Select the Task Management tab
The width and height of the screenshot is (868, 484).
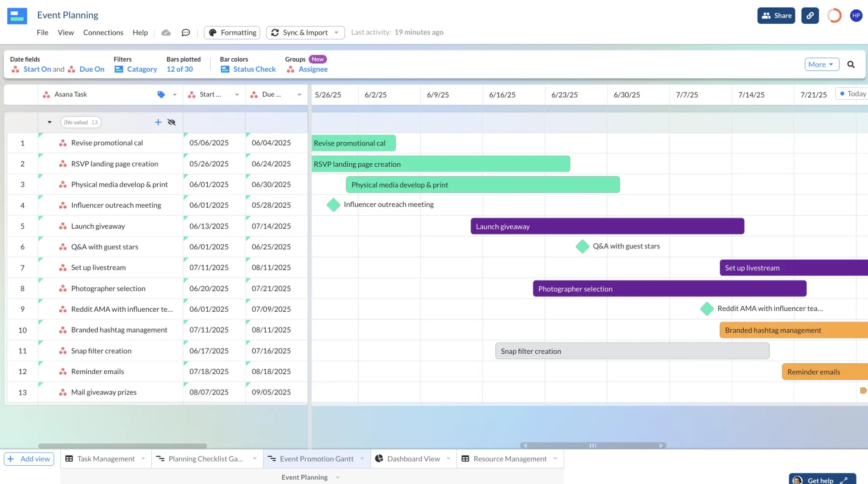pos(106,459)
